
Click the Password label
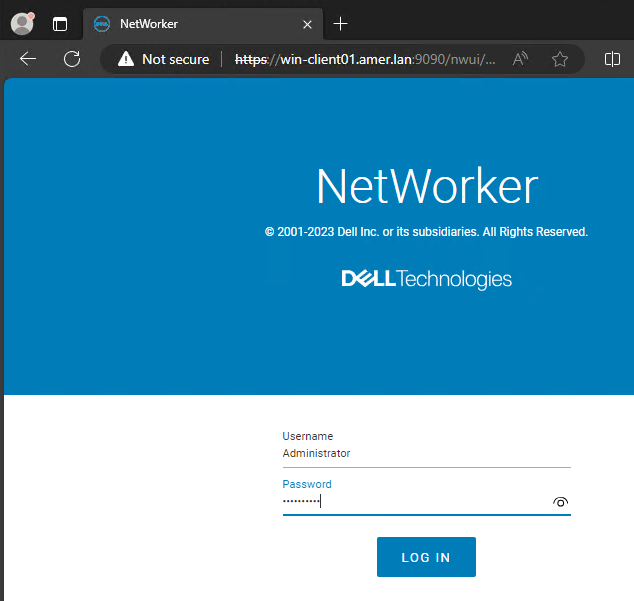(307, 484)
